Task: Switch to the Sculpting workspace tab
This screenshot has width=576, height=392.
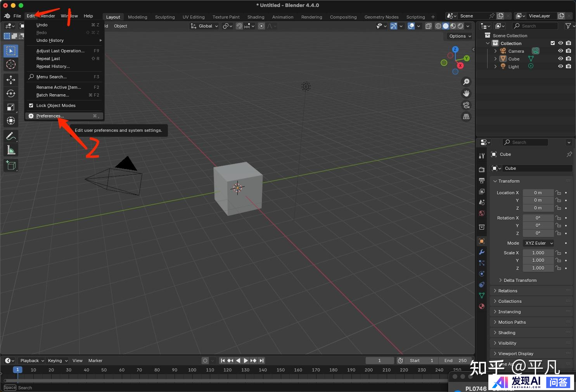Action: tap(165, 17)
